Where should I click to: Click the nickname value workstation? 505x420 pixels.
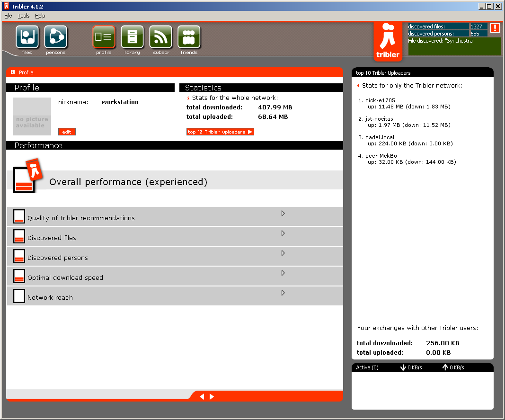point(120,102)
